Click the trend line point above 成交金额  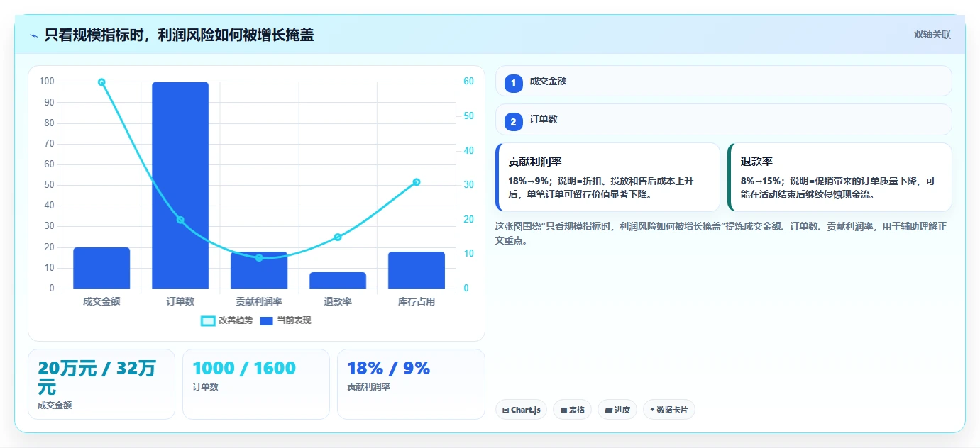pyautogui.click(x=101, y=82)
